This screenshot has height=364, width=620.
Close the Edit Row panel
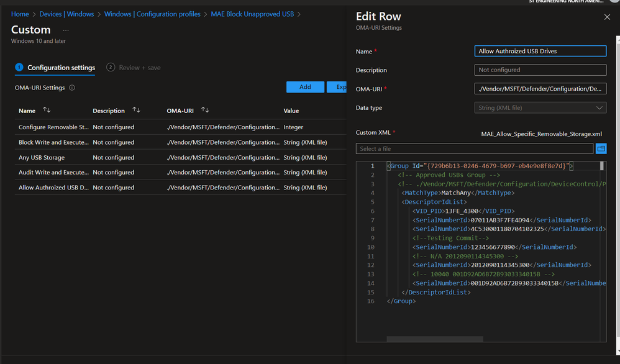pos(607,17)
